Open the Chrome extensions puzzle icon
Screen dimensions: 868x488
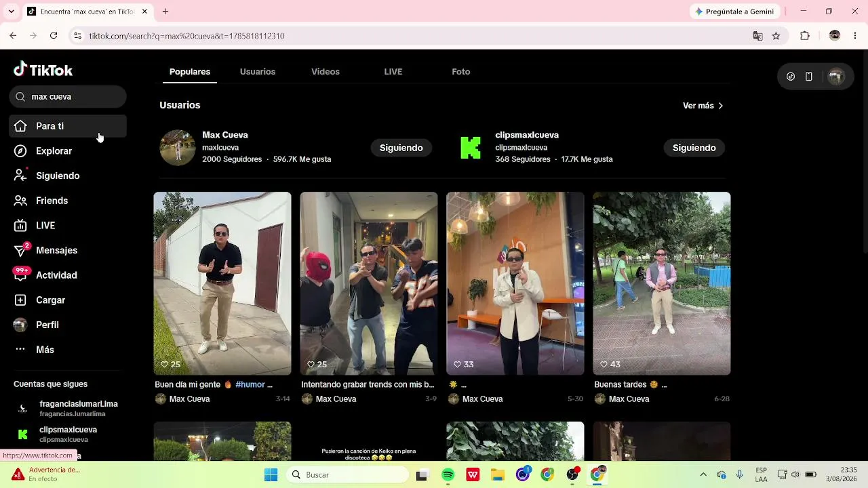805,36
